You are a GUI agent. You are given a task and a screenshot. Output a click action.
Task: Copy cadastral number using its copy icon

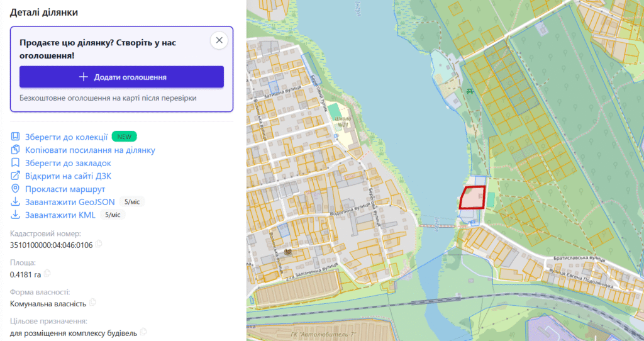point(99,244)
